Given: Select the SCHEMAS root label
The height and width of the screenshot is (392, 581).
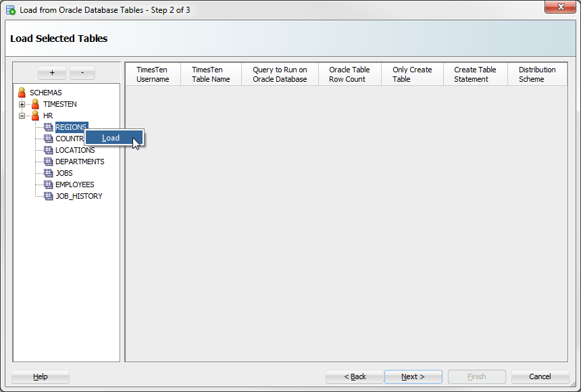Looking at the screenshot, I should point(46,93).
